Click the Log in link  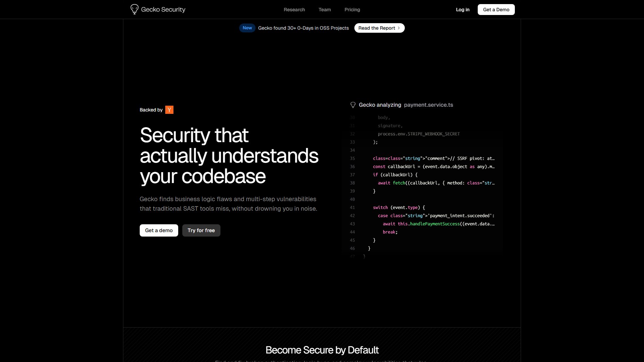463,10
